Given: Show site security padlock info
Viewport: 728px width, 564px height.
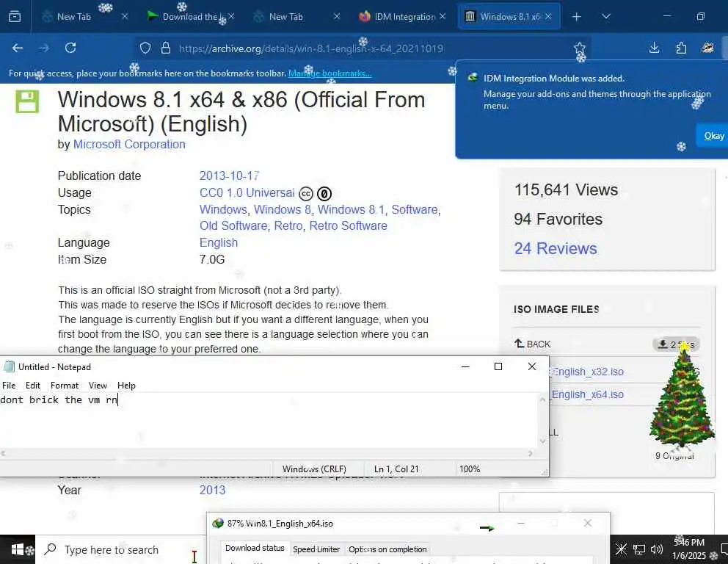Looking at the screenshot, I should click(166, 48).
